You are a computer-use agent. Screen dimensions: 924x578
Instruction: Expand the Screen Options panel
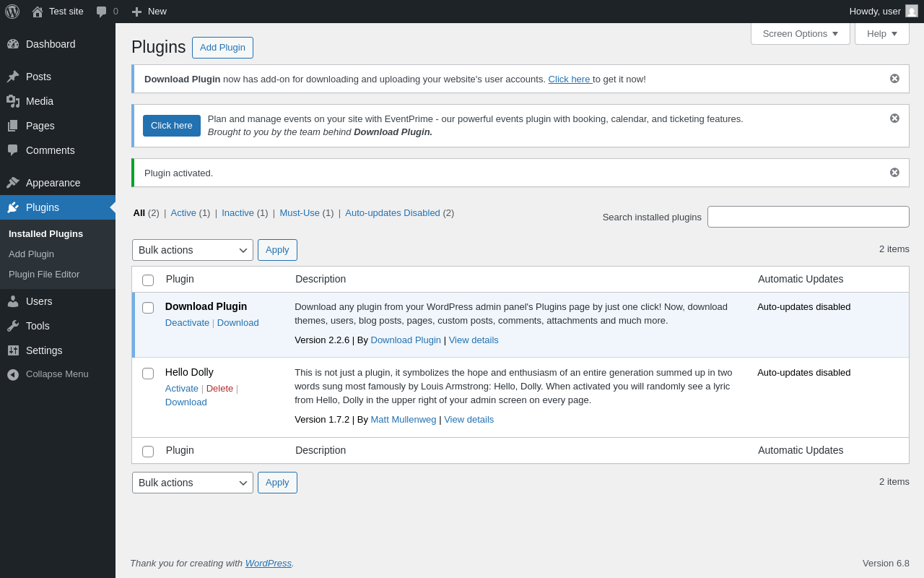[800, 33]
